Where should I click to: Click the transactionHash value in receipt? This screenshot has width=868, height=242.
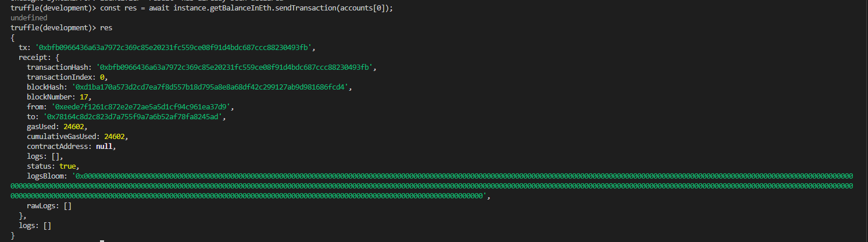coord(236,67)
